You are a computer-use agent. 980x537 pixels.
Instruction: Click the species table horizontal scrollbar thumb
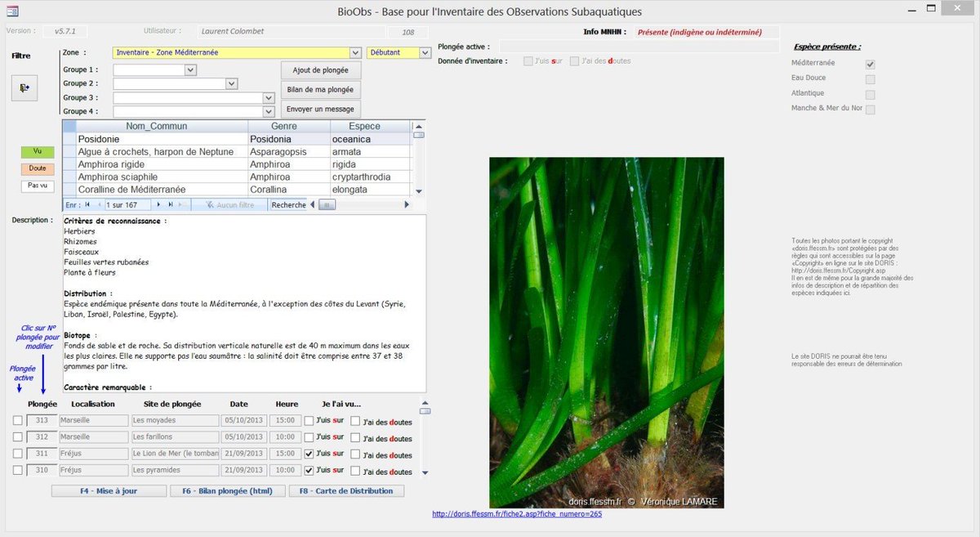(327, 205)
